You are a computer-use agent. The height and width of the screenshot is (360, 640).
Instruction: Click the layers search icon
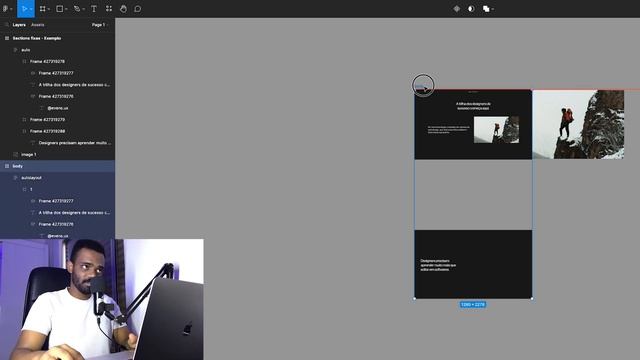tap(7, 25)
